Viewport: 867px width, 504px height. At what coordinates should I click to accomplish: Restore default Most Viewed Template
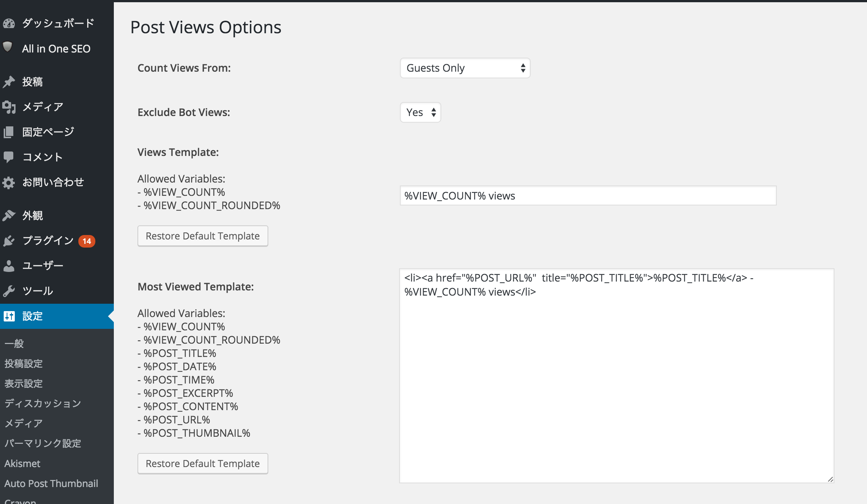[203, 463]
